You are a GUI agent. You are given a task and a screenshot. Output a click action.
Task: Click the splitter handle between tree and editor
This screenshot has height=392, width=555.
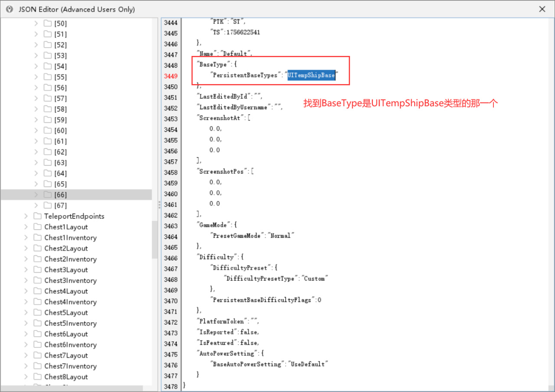159,205
